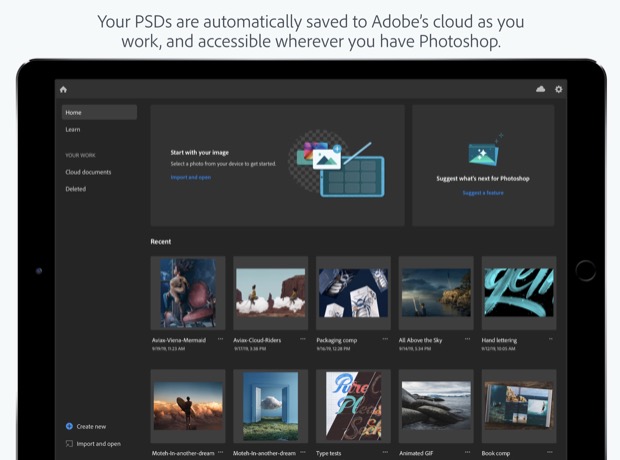Tap the Home icon in top bar
Viewport: 620px width, 460px height.
pyautogui.click(x=63, y=89)
